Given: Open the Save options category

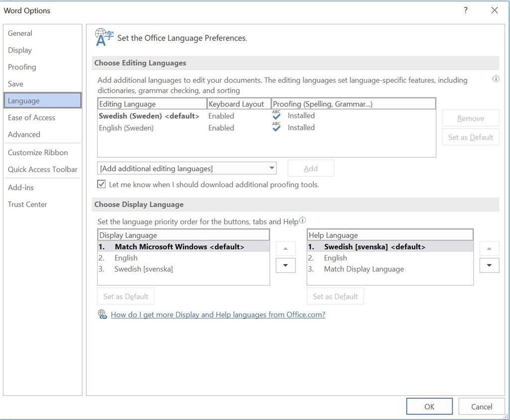Looking at the screenshot, I should click(x=43, y=84).
